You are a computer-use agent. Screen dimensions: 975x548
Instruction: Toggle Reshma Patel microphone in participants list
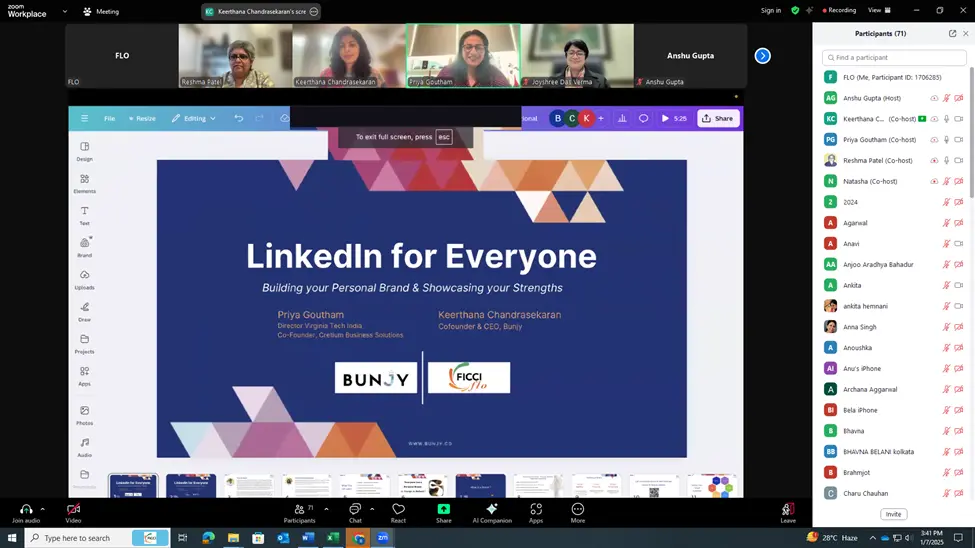(946, 160)
